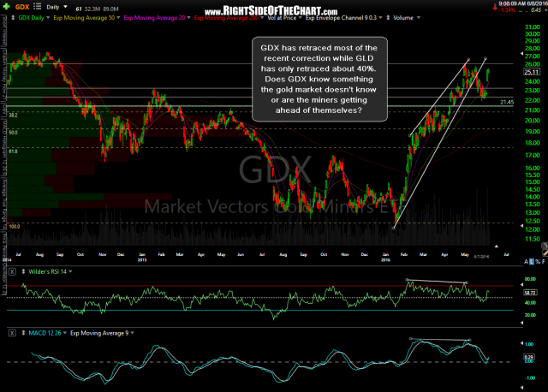Click the May 2016 label on time axis
548x392 pixels.
(464, 255)
